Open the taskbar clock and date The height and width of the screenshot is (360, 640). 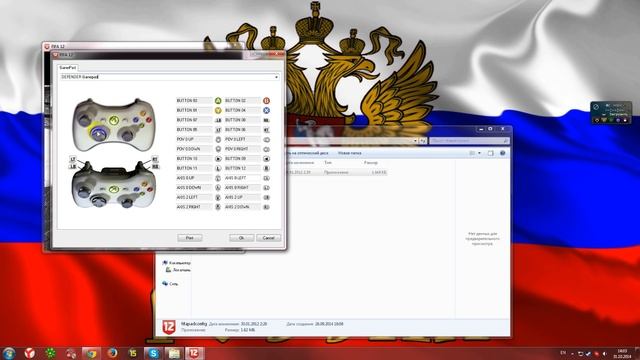622,353
